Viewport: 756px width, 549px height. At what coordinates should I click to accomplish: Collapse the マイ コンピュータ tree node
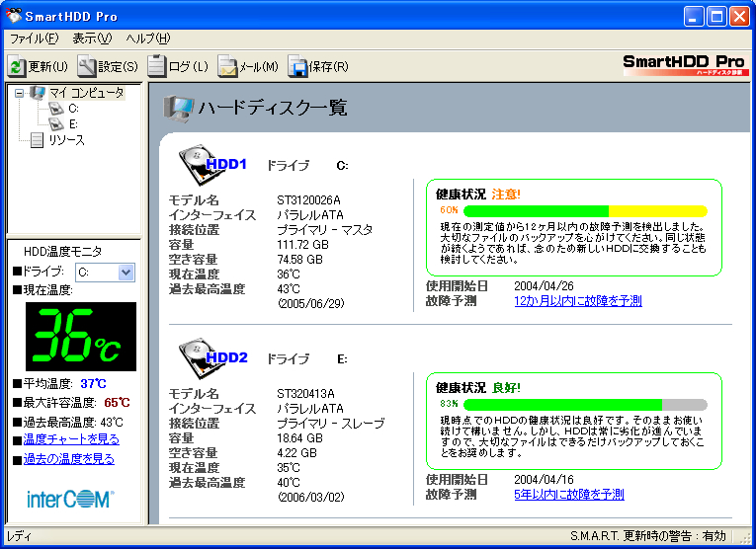[x=19, y=93]
